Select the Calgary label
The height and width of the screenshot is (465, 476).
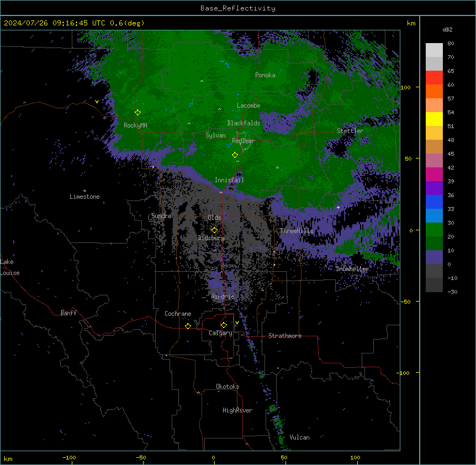pos(220,333)
